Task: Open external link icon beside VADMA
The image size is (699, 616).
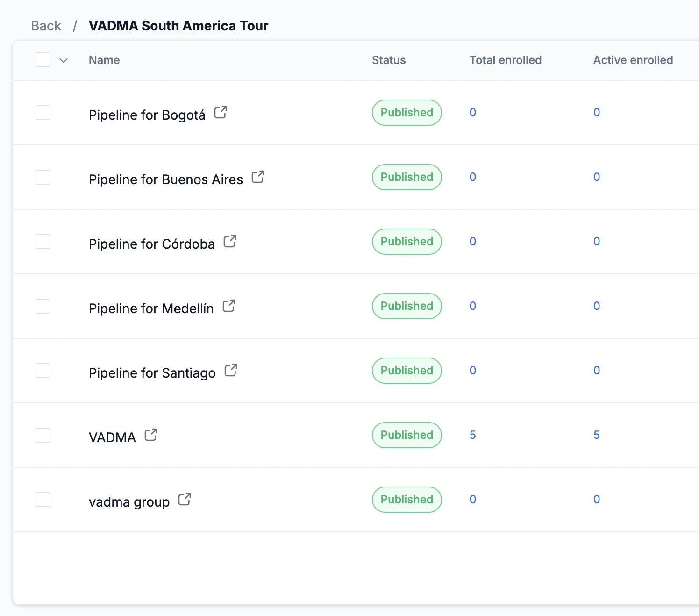Action: pyautogui.click(x=151, y=435)
